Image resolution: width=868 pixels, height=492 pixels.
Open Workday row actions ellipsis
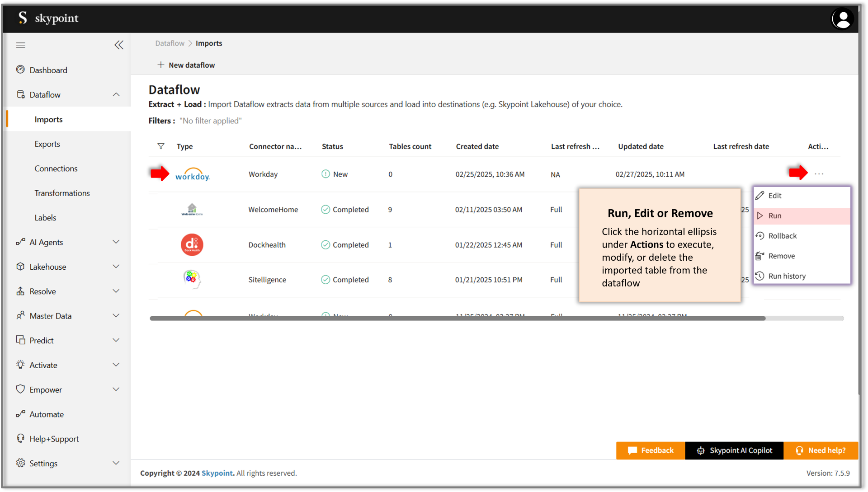[x=819, y=174]
